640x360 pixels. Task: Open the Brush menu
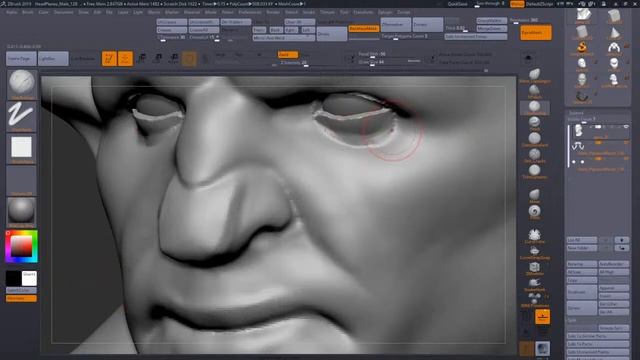coord(28,12)
